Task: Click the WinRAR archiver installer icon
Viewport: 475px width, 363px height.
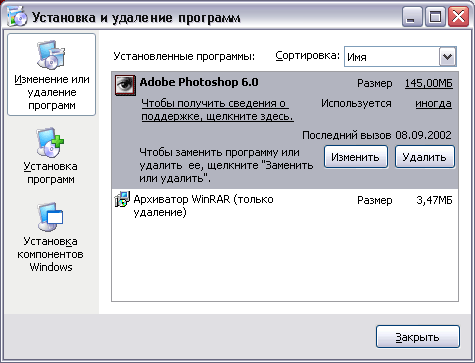Action: [122, 199]
